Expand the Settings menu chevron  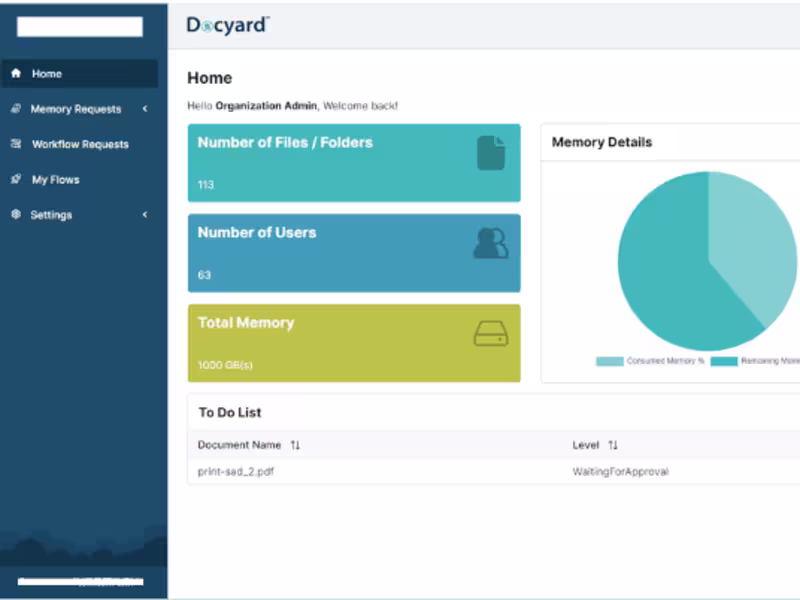(147, 214)
